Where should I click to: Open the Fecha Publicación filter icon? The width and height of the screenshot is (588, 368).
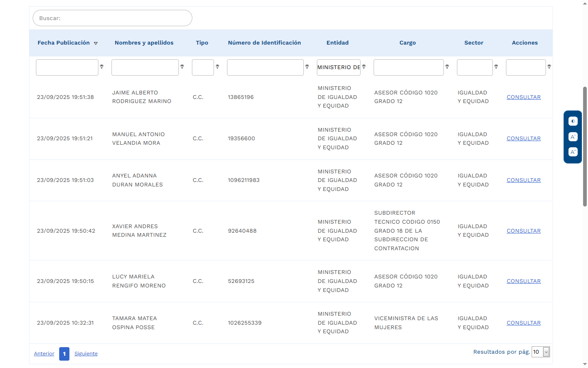click(x=102, y=67)
